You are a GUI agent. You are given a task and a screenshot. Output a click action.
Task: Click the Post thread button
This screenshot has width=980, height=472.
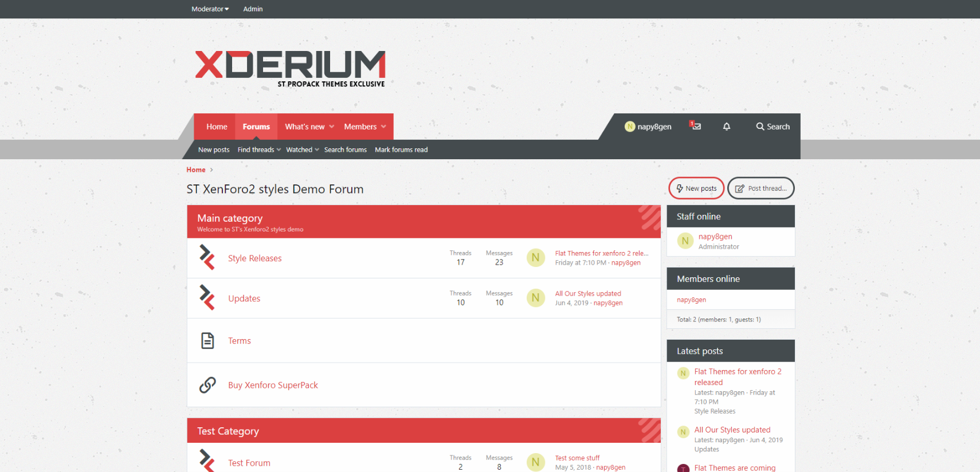pos(761,188)
